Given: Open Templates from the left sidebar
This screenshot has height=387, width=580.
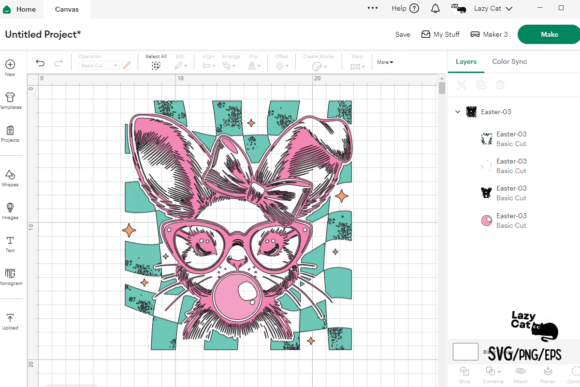Looking at the screenshot, I should pos(10,101).
